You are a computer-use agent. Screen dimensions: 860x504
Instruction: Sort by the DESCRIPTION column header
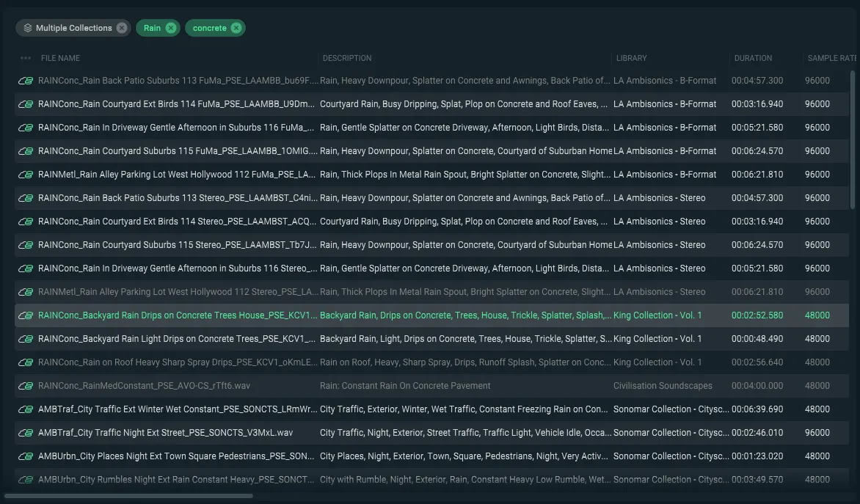(x=347, y=58)
